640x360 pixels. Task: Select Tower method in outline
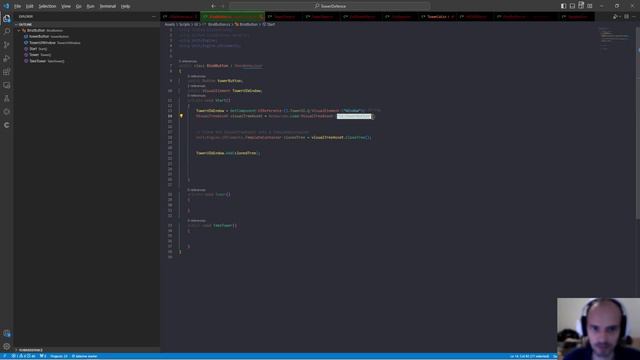pyautogui.click(x=38, y=55)
